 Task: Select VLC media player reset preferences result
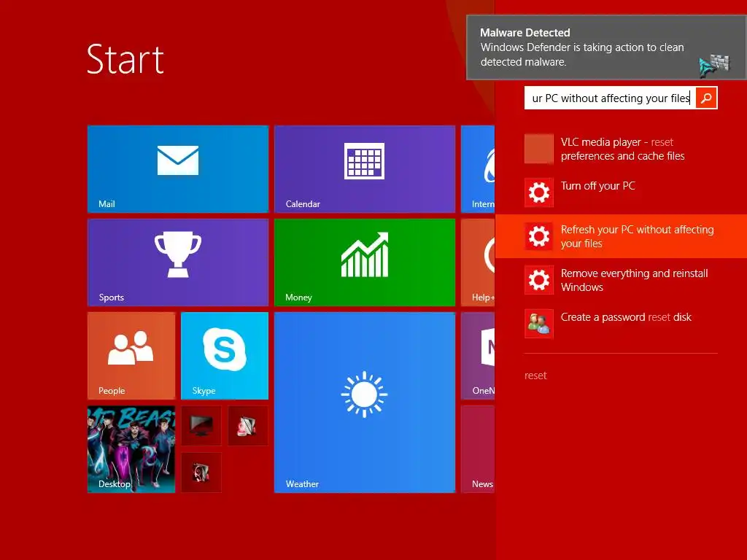point(622,149)
